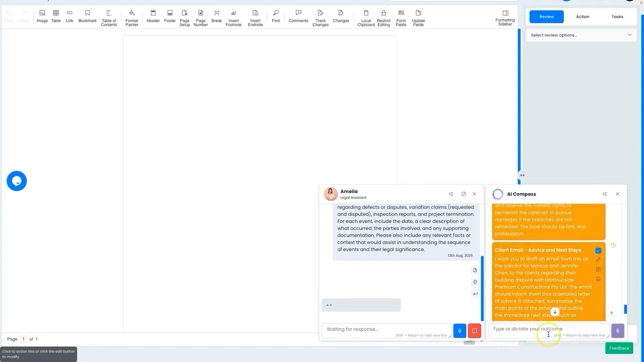Activate the Format Painter tool
Viewport: 644px width, 362px height.
[132, 18]
